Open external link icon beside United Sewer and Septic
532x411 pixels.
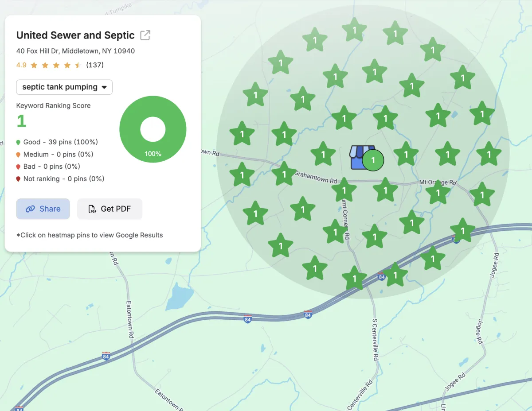click(x=145, y=35)
